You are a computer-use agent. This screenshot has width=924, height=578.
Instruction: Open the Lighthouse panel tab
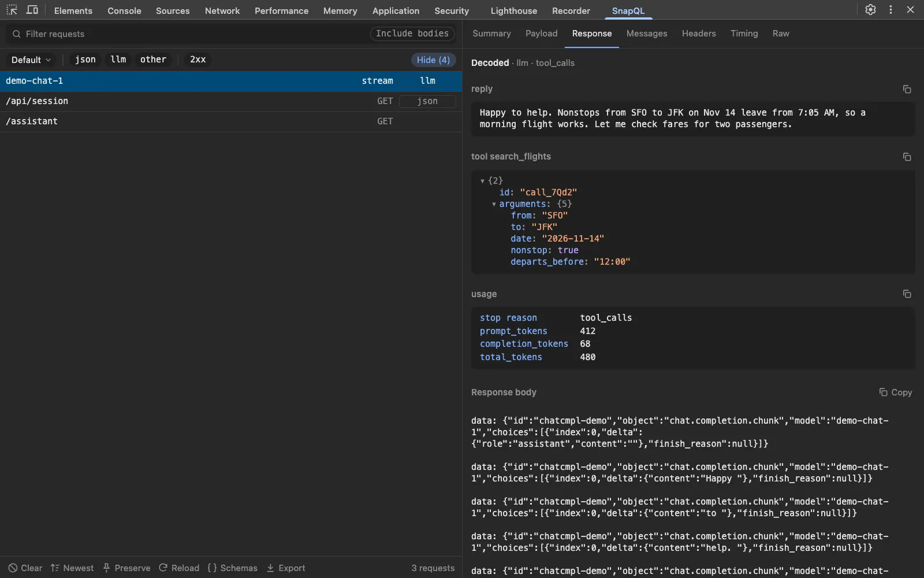[x=513, y=10]
